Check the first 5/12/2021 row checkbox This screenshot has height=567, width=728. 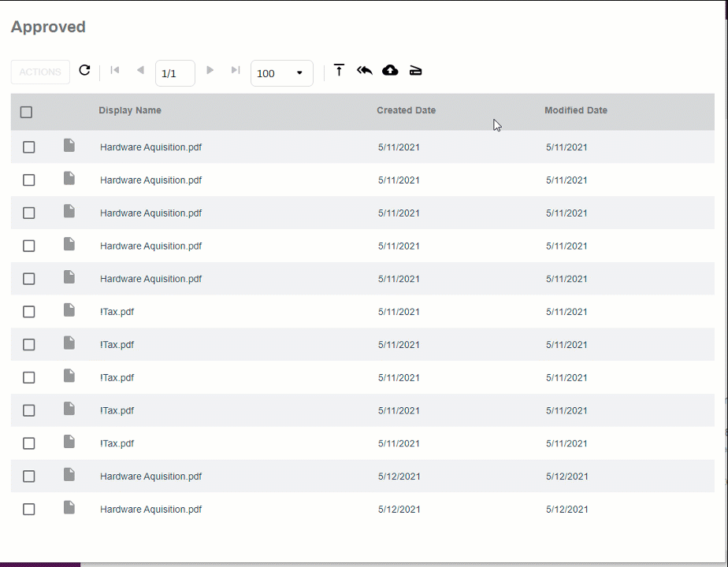coord(29,476)
